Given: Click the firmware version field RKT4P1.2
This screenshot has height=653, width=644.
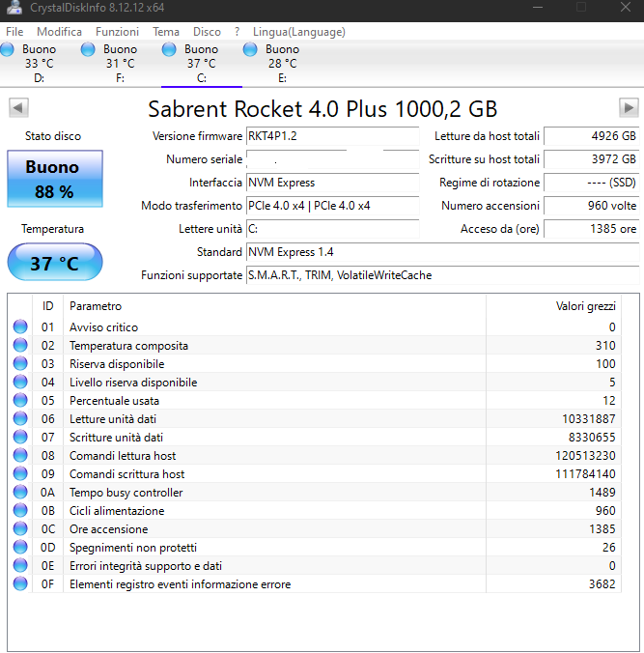Looking at the screenshot, I should point(332,136).
